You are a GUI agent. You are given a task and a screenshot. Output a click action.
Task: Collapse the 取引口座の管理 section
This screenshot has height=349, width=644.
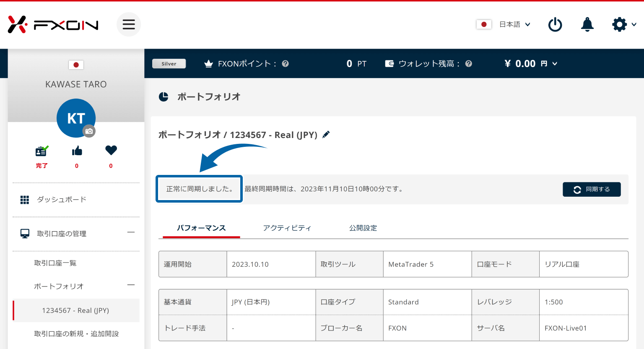[131, 232]
